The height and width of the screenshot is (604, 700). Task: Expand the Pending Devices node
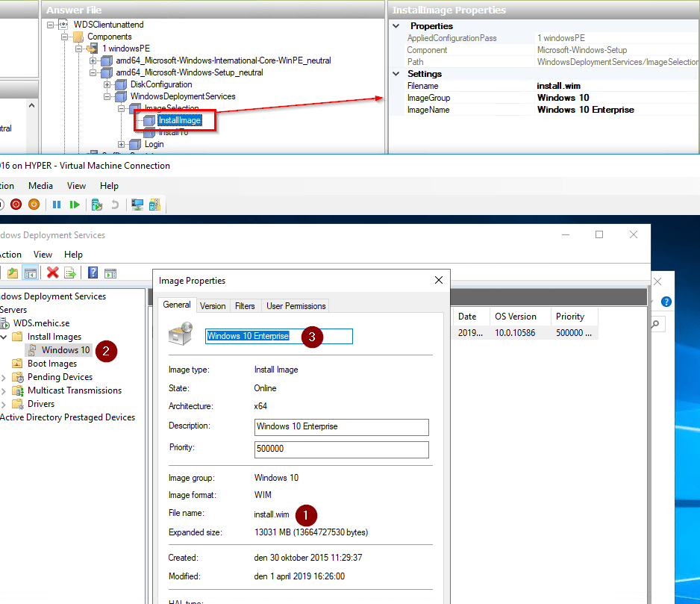pos(4,377)
